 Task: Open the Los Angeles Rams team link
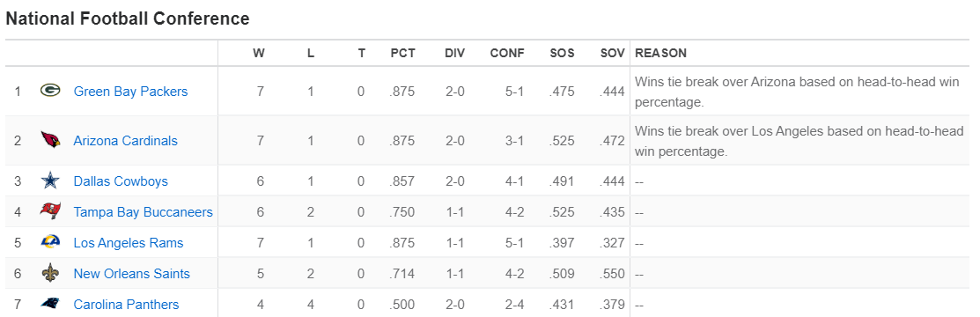coord(129,243)
